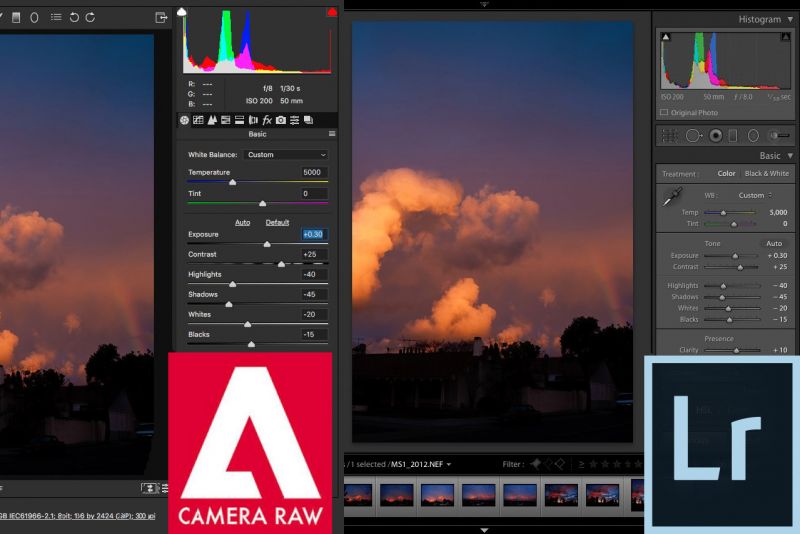Open the Effects (fx) panel tab
The height and width of the screenshot is (534, 800).
pyautogui.click(x=267, y=120)
